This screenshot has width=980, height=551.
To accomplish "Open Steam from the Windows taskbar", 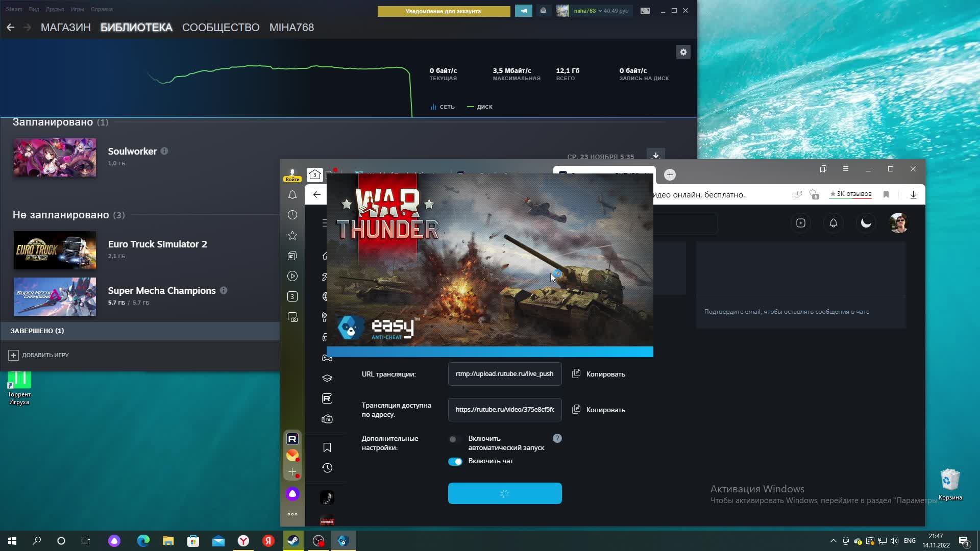I will 293,541.
